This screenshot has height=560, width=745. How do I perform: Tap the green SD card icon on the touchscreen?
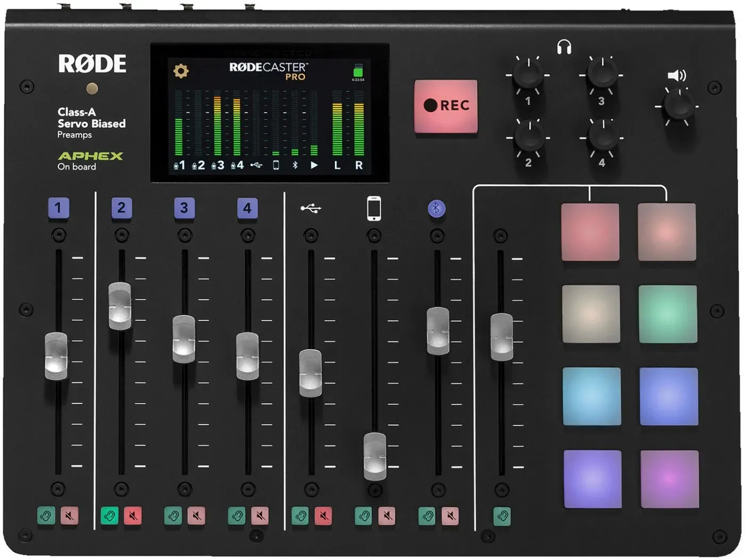click(358, 71)
